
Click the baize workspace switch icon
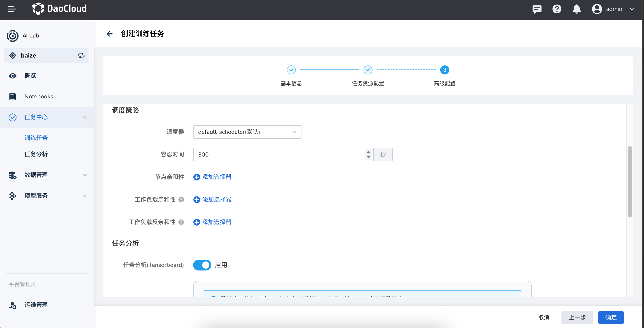pyautogui.click(x=81, y=55)
